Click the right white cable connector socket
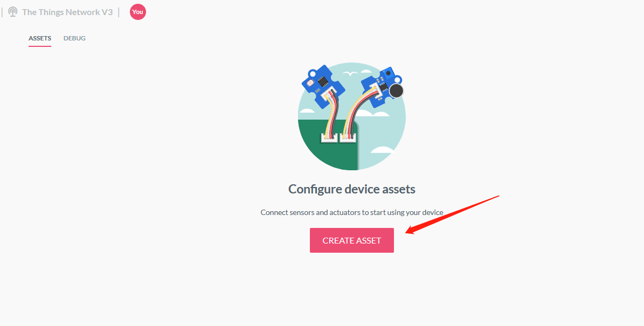The height and width of the screenshot is (326, 644). click(x=348, y=137)
